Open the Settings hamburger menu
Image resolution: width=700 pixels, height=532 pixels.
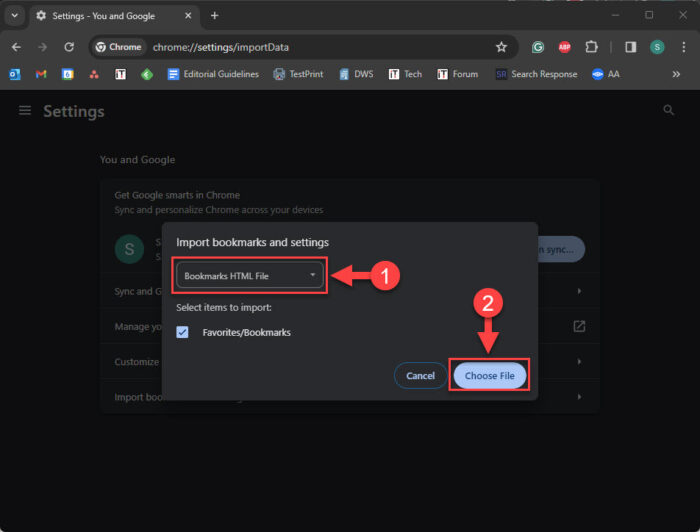[25, 110]
